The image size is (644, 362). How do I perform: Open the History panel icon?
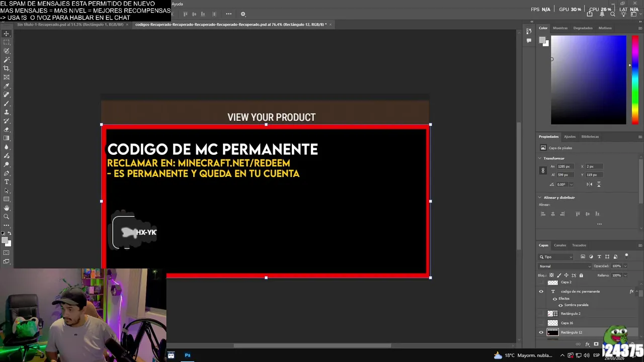click(529, 31)
